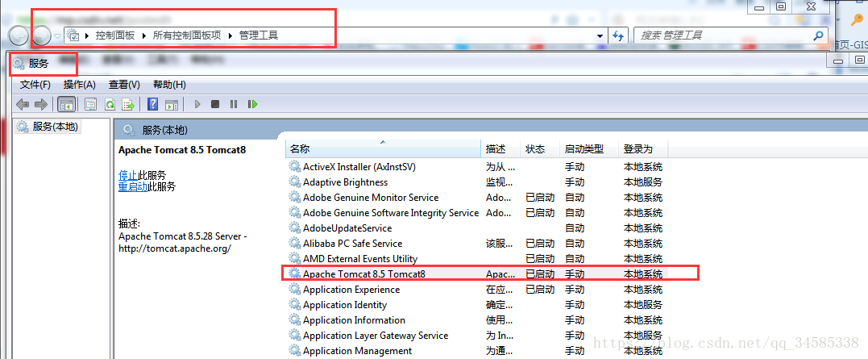Screen dimensions: 868x359
Task: Click the 停止 link to stop service
Action: coord(128,175)
